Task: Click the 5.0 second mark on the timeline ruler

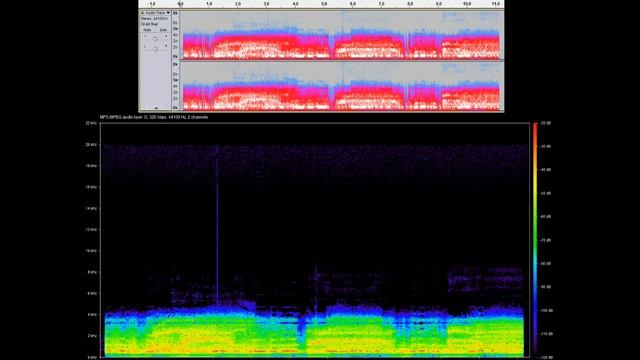Action: [x=324, y=4]
